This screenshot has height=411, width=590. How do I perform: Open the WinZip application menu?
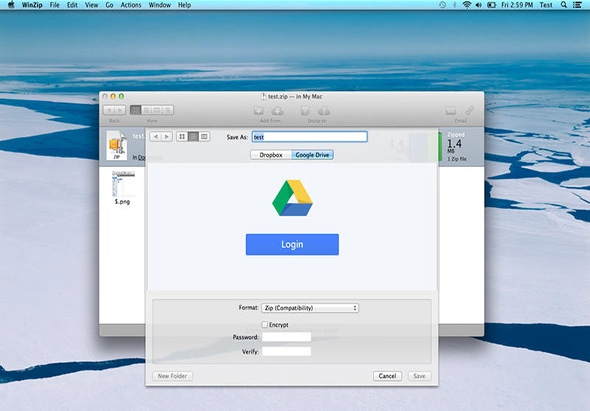click(32, 5)
